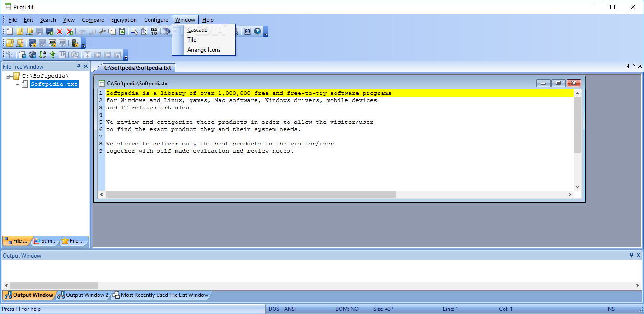Click the column mode page icon
The height and width of the screenshot is (314, 644).
tap(144, 31)
